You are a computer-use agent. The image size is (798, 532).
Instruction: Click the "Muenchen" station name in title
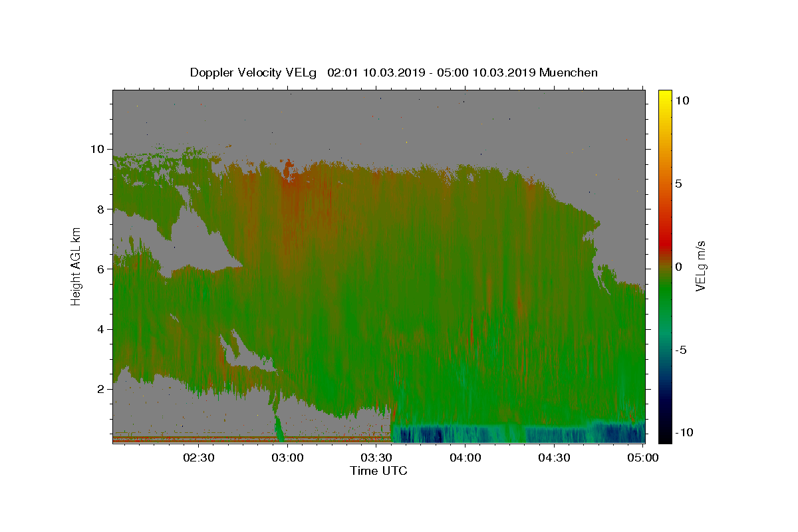point(569,72)
